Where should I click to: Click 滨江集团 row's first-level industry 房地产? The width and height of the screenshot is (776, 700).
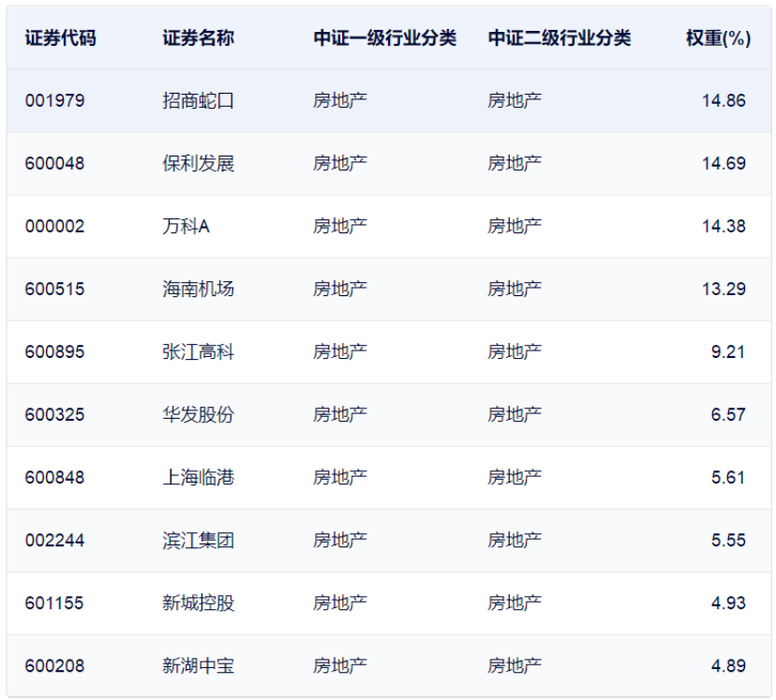(340, 540)
